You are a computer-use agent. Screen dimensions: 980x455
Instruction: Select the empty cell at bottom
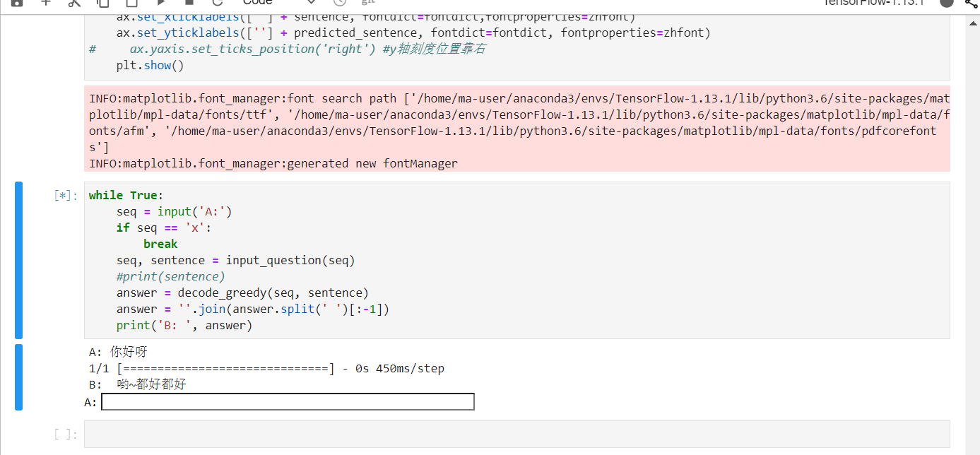pyautogui.click(x=516, y=434)
